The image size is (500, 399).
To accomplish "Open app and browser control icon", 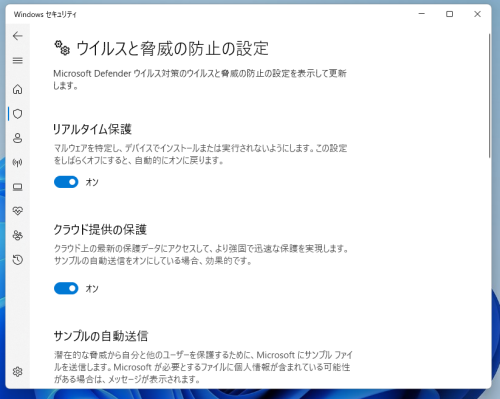I will (x=18, y=187).
